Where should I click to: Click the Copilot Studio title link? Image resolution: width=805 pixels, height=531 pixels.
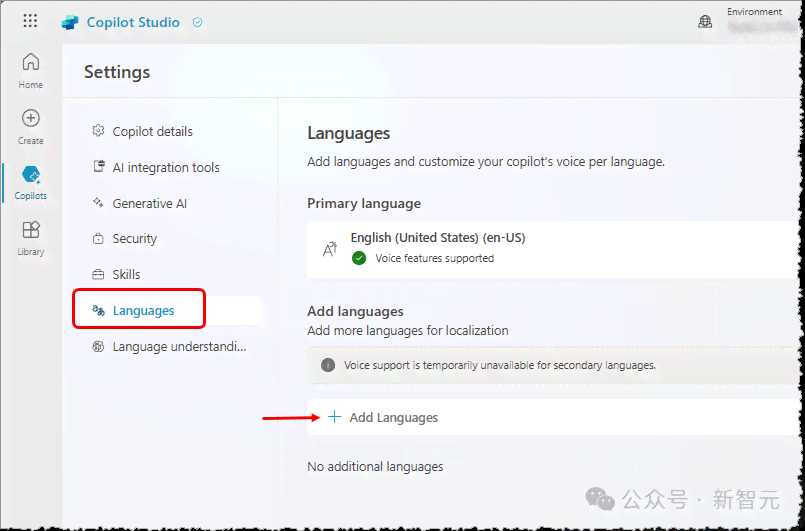tap(133, 22)
